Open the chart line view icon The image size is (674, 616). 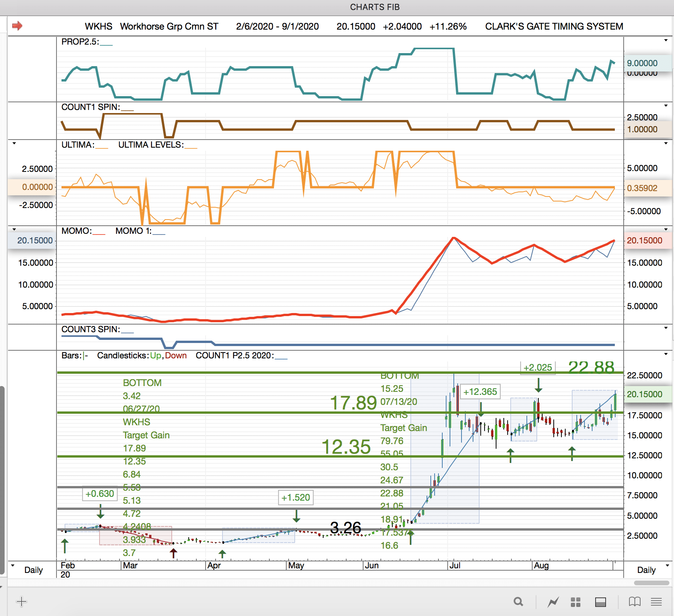click(x=553, y=602)
